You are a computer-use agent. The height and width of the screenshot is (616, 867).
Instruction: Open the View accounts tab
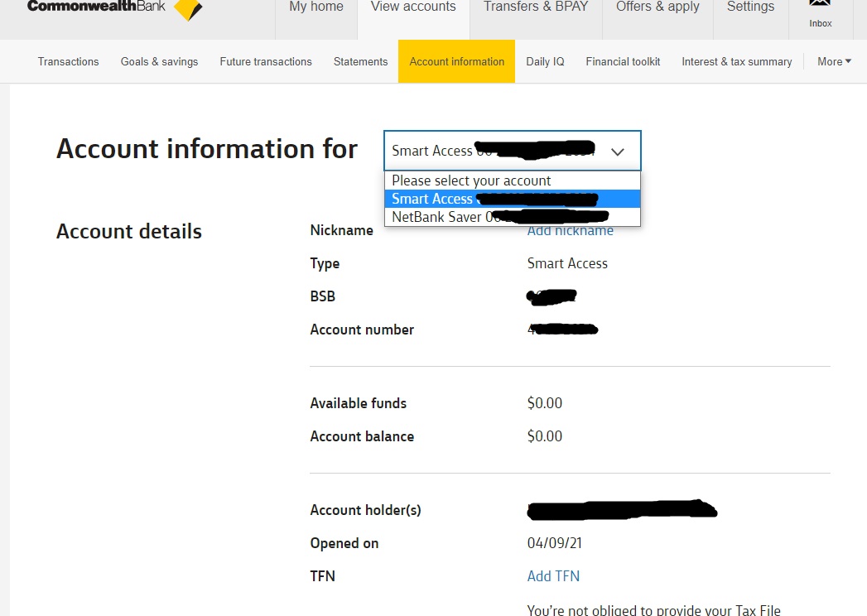click(x=413, y=7)
